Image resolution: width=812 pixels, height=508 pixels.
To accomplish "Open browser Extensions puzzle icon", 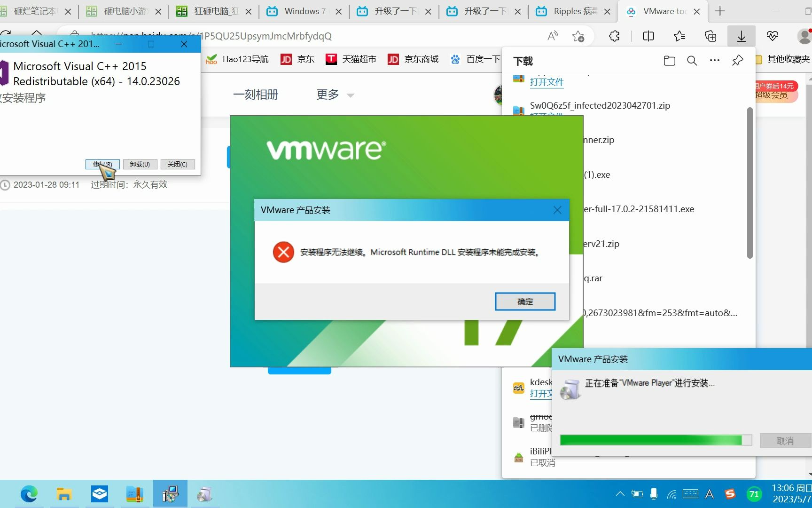I will click(x=614, y=36).
